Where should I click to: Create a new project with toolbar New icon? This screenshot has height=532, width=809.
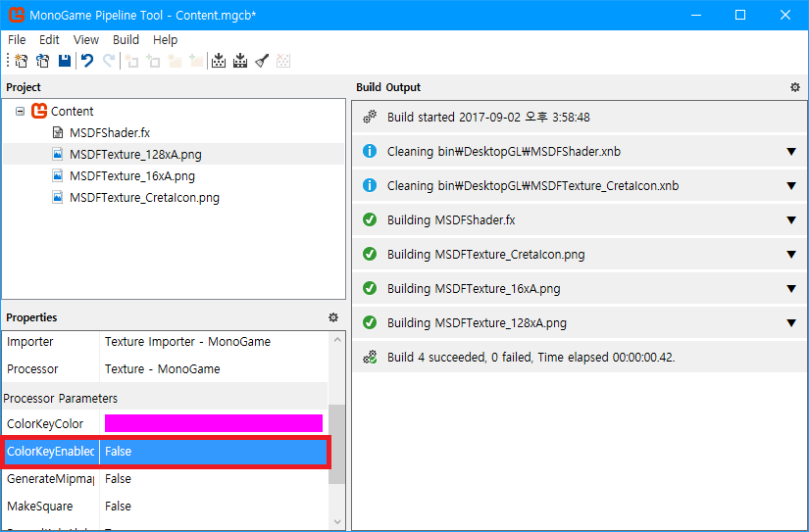coord(22,61)
